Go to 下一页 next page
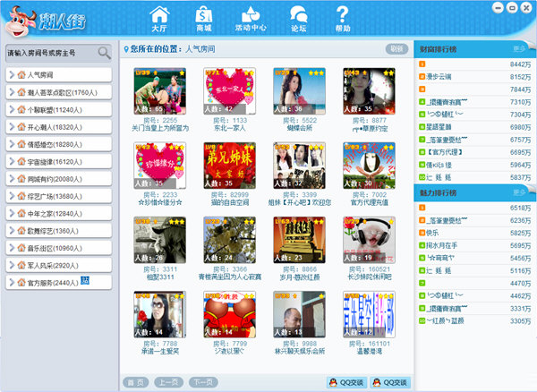Screen dimensions: 537x392 [202, 382]
